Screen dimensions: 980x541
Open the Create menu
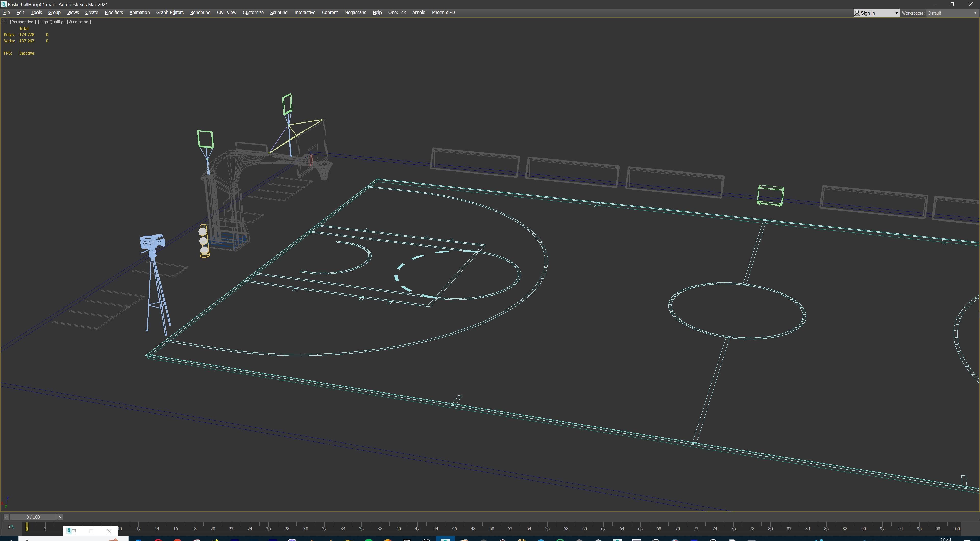[x=92, y=13]
